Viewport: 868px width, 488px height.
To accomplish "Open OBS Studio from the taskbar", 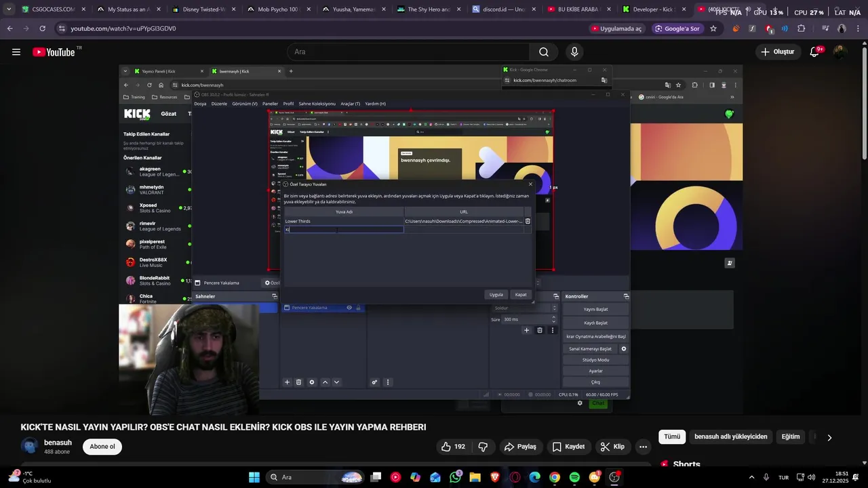I will pyautogui.click(x=614, y=477).
